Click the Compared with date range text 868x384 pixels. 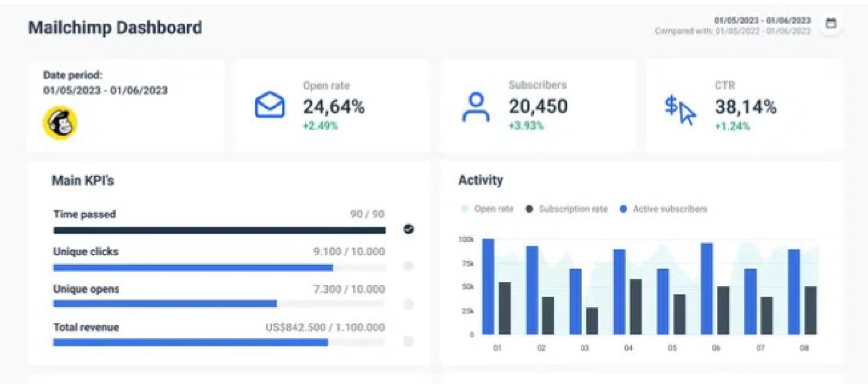tap(732, 31)
